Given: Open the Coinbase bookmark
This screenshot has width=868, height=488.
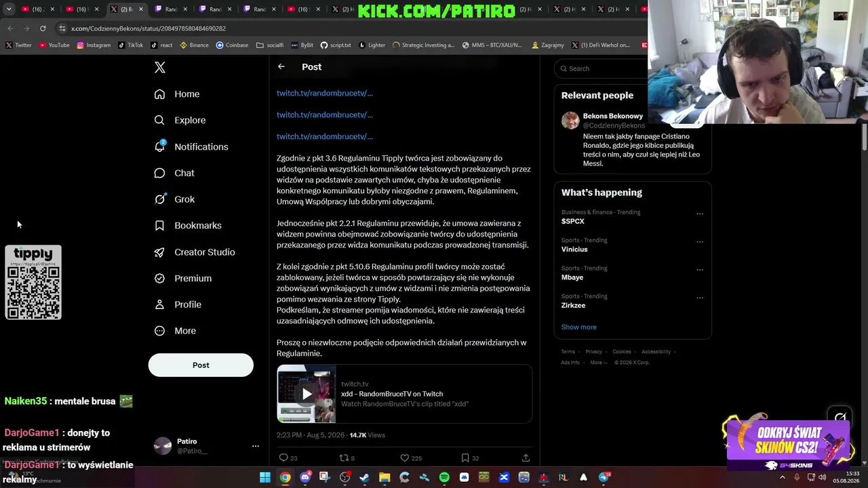Looking at the screenshot, I should tap(232, 45).
